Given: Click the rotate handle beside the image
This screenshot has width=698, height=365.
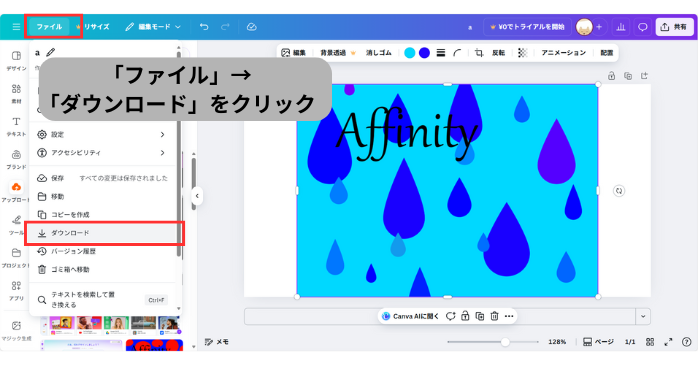Looking at the screenshot, I should coord(619,191).
